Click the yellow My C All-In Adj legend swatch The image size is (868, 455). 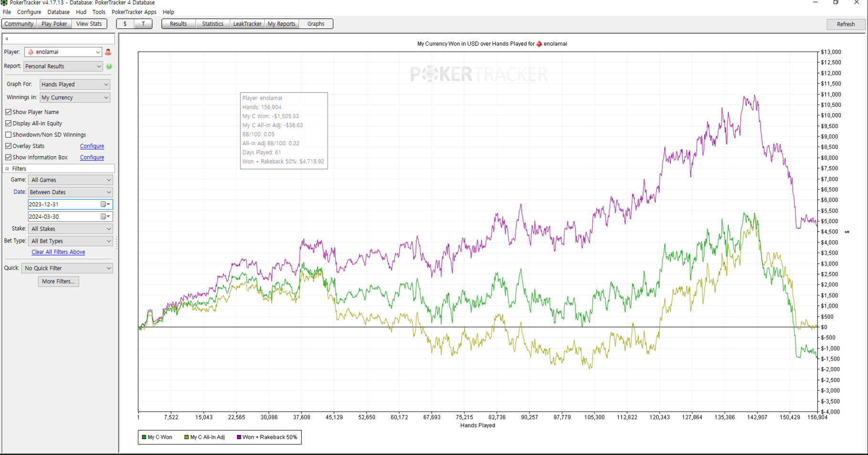pyautogui.click(x=186, y=437)
